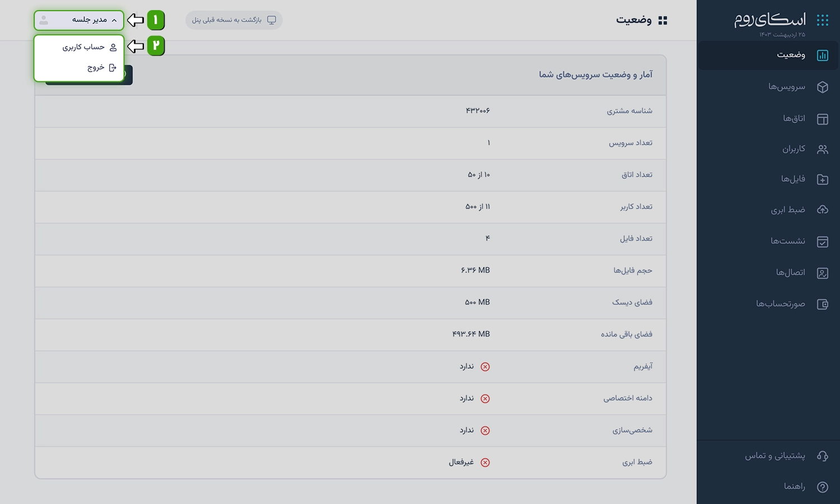Click the اسکای‌روم logo text
The image size is (840, 504).
[x=770, y=20]
